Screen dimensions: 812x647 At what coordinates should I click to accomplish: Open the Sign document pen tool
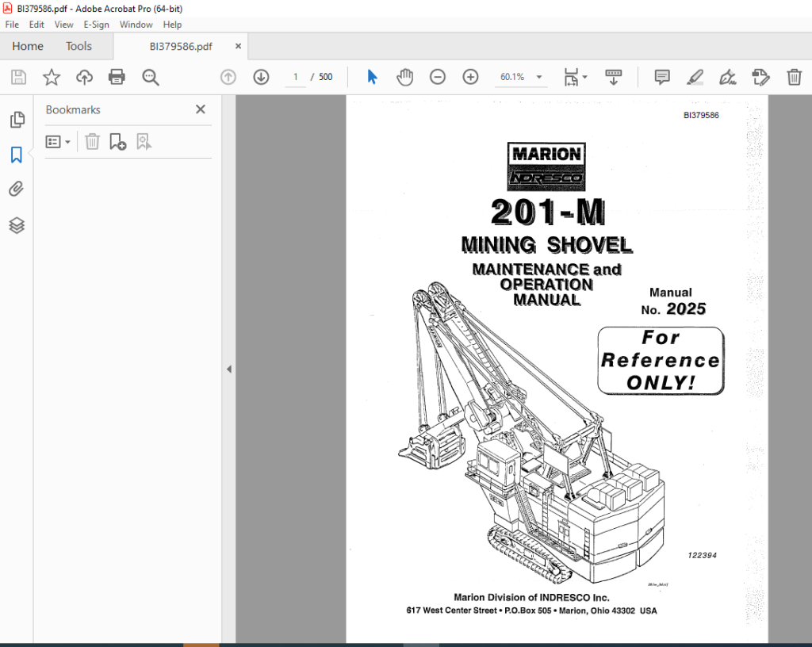click(728, 77)
